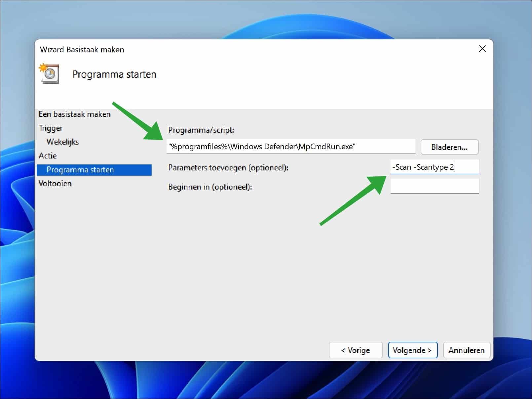Open the Wekelijks step

coord(63,142)
